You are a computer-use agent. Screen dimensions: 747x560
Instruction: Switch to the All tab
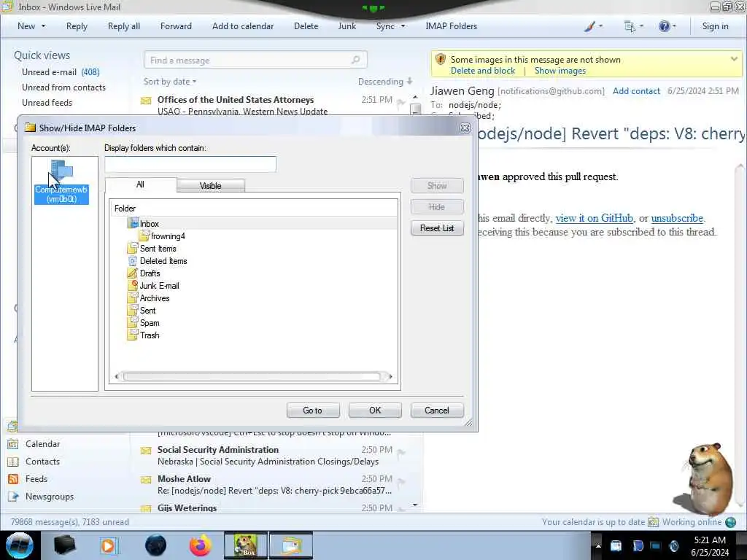click(x=140, y=184)
